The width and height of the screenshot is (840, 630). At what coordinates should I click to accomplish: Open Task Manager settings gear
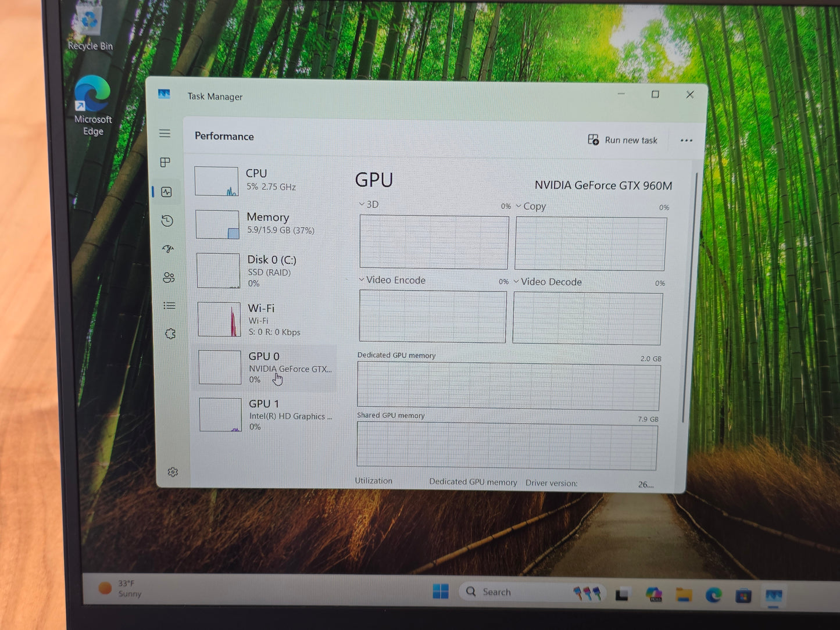[x=173, y=471]
